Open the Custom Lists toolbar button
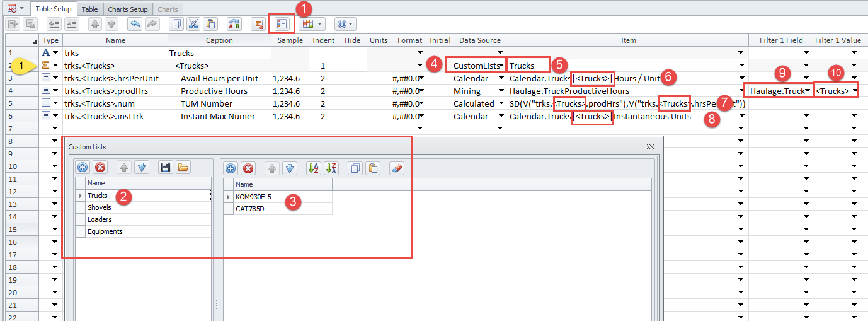This screenshot has height=321, width=868. point(282,24)
